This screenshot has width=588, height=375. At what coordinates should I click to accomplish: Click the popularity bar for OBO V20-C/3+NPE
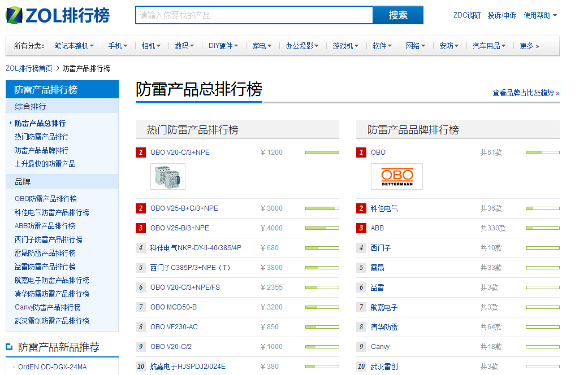322,152
